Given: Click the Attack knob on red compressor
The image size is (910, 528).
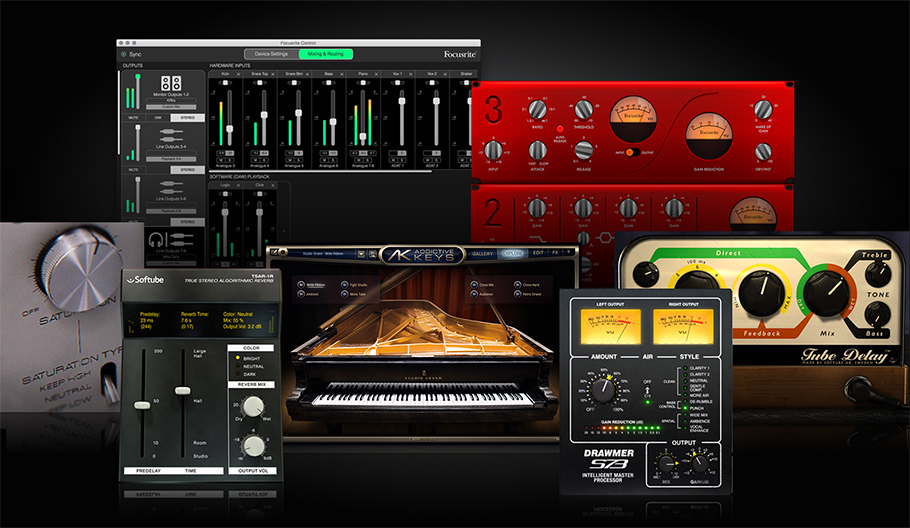Looking at the screenshot, I should click(x=537, y=151).
